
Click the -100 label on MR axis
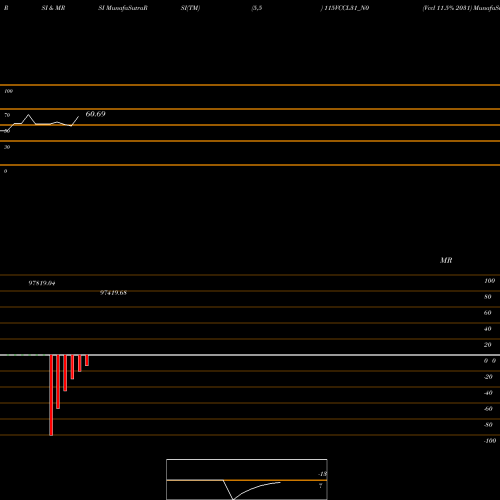coord(490,441)
